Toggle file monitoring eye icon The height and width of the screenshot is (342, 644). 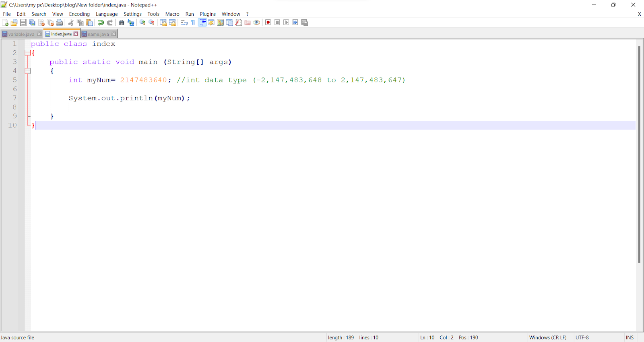[256, 23]
